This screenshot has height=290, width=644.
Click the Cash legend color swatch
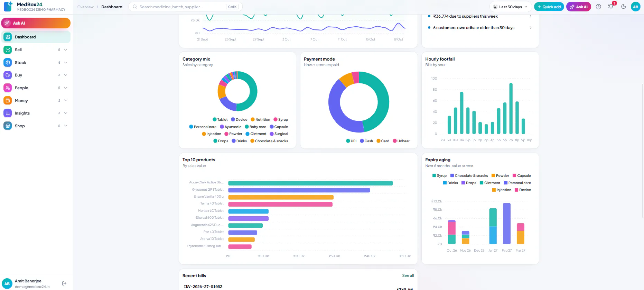tap(362, 141)
